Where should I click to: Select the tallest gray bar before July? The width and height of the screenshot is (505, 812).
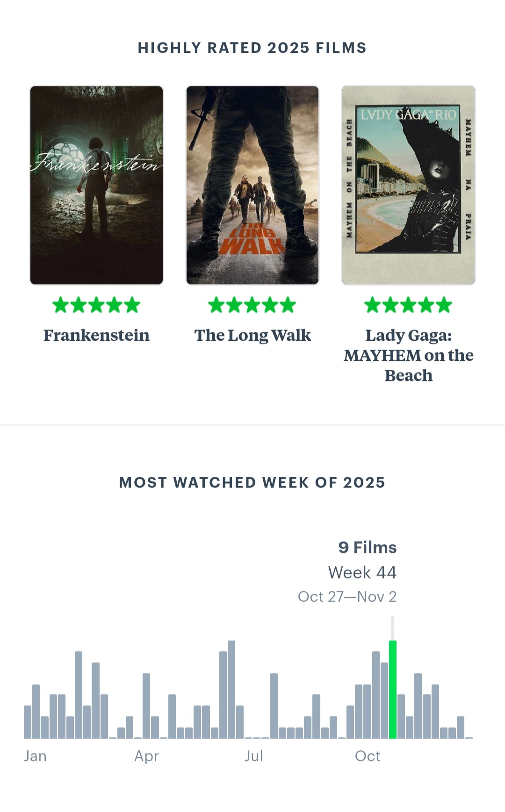(x=231, y=690)
